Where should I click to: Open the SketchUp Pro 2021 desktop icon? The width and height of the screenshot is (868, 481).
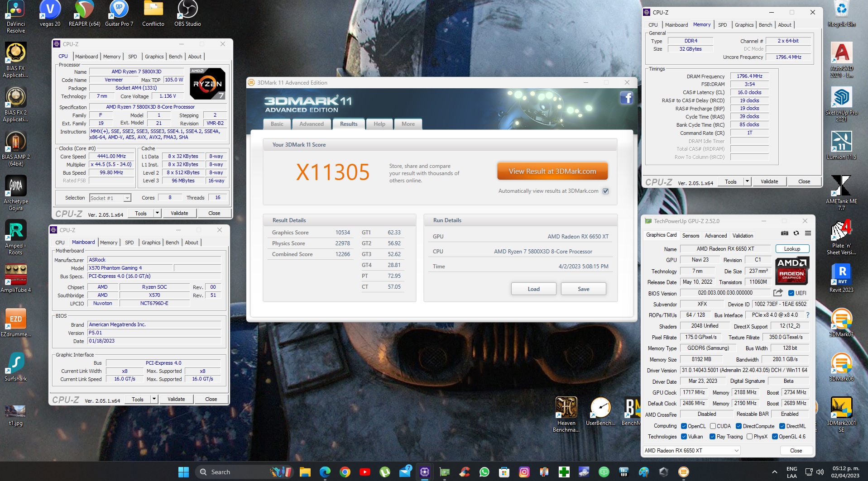tap(841, 105)
